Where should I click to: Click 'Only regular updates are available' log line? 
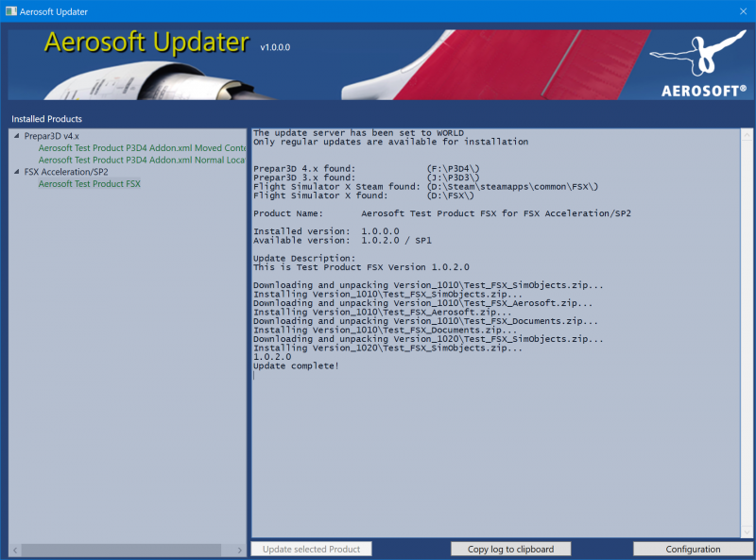click(390, 142)
